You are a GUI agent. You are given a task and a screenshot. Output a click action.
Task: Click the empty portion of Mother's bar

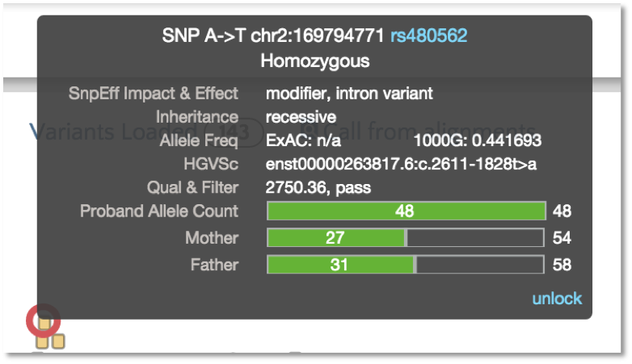(475, 237)
